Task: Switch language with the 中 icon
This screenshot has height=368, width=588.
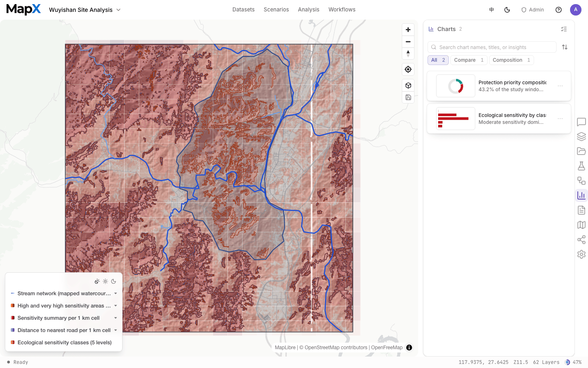Action: click(x=492, y=10)
